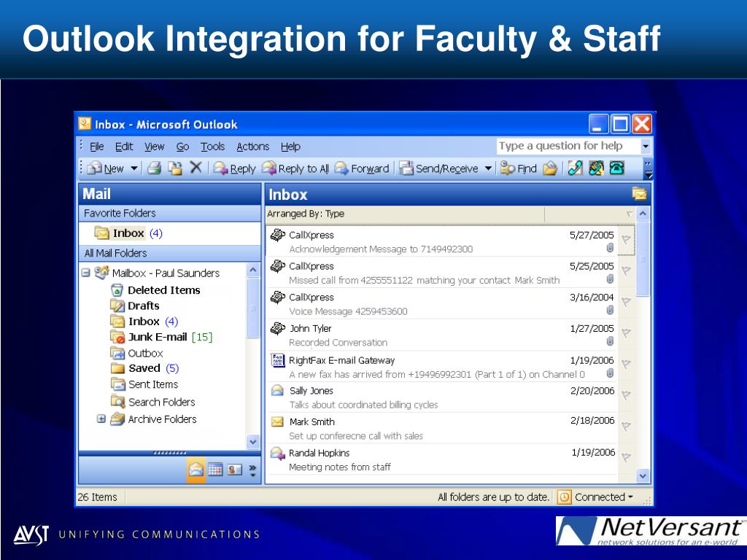
Task: Click the blue phone handset toolbar icon
Action: [x=575, y=168]
